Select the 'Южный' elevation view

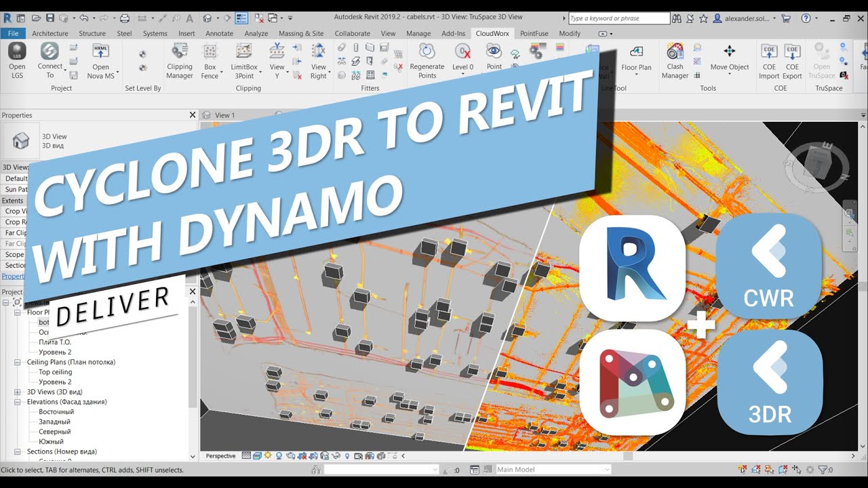(51, 442)
